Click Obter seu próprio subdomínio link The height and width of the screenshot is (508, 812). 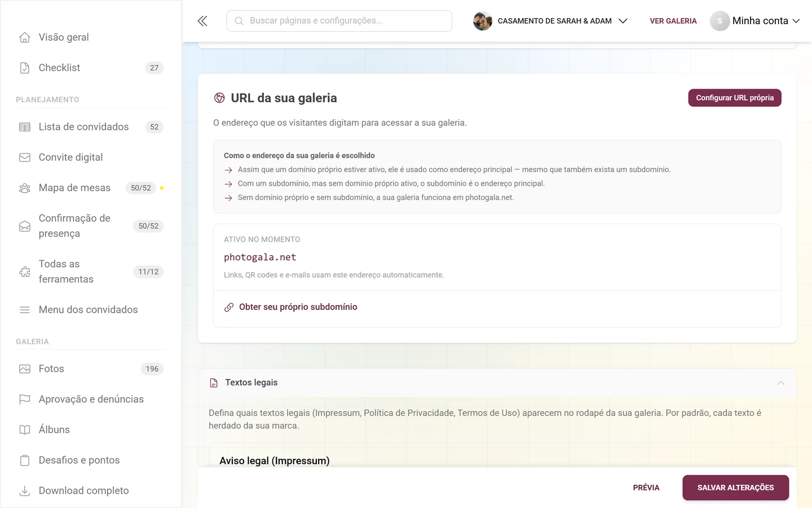pyautogui.click(x=298, y=307)
